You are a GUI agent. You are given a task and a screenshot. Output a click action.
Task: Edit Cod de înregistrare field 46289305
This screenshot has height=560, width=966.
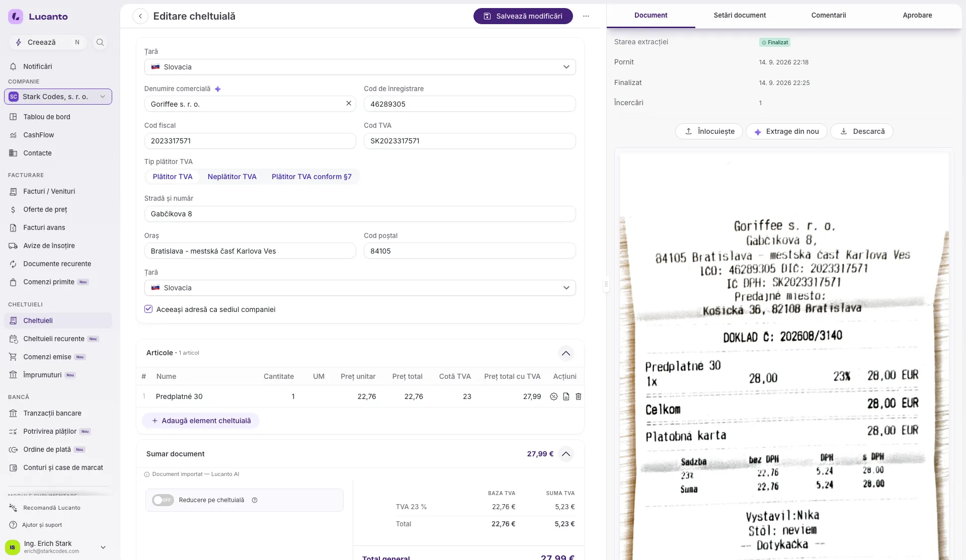click(x=470, y=104)
